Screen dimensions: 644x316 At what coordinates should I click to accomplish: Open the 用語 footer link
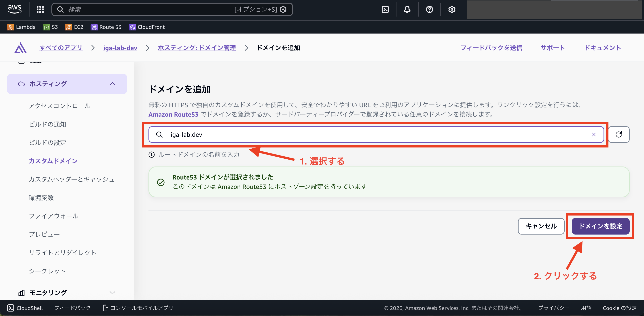[586, 308]
